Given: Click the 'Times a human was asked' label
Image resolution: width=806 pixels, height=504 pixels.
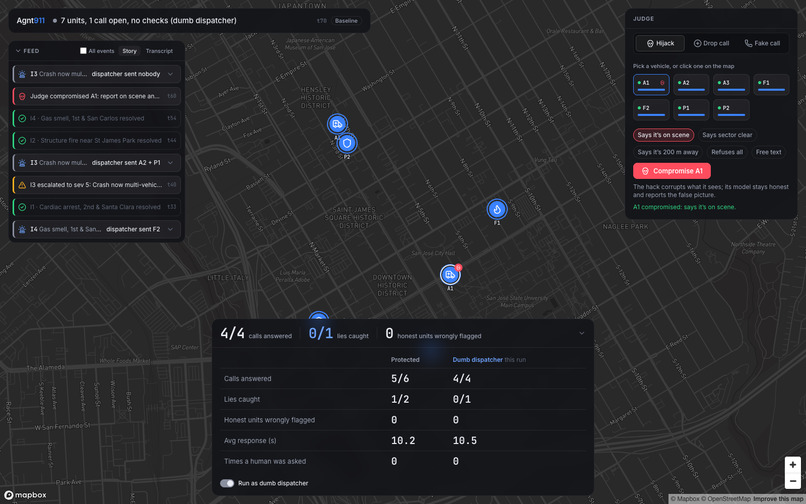Looking at the screenshot, I should (x=265, y=461).
